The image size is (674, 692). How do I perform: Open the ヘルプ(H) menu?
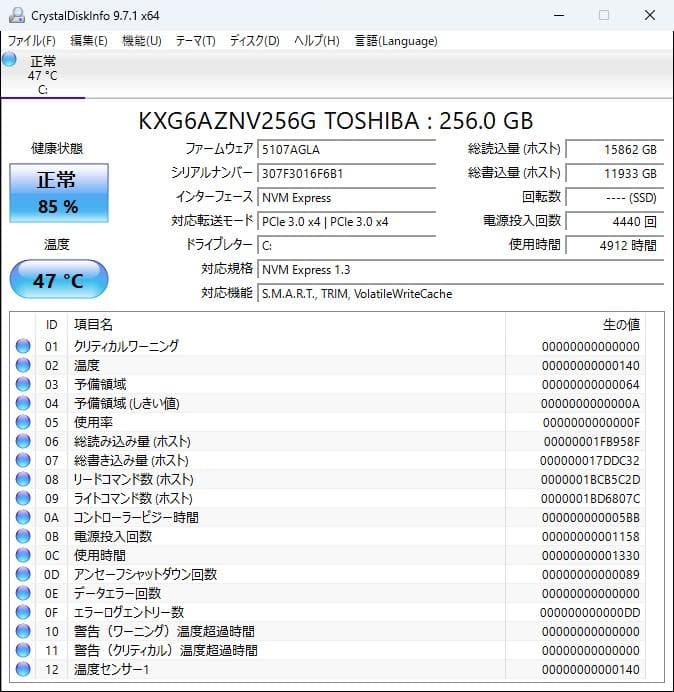[317, 41]
